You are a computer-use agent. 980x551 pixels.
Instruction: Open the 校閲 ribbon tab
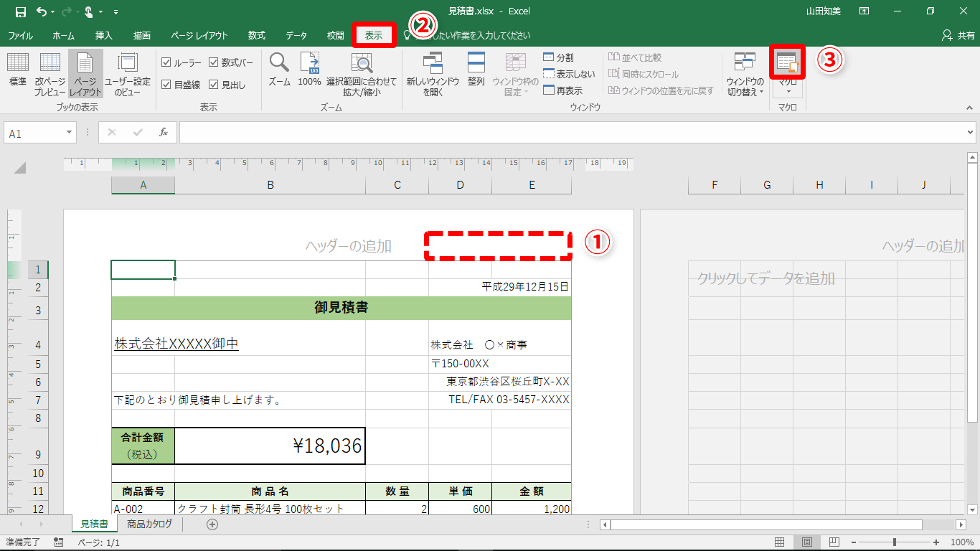336,35
